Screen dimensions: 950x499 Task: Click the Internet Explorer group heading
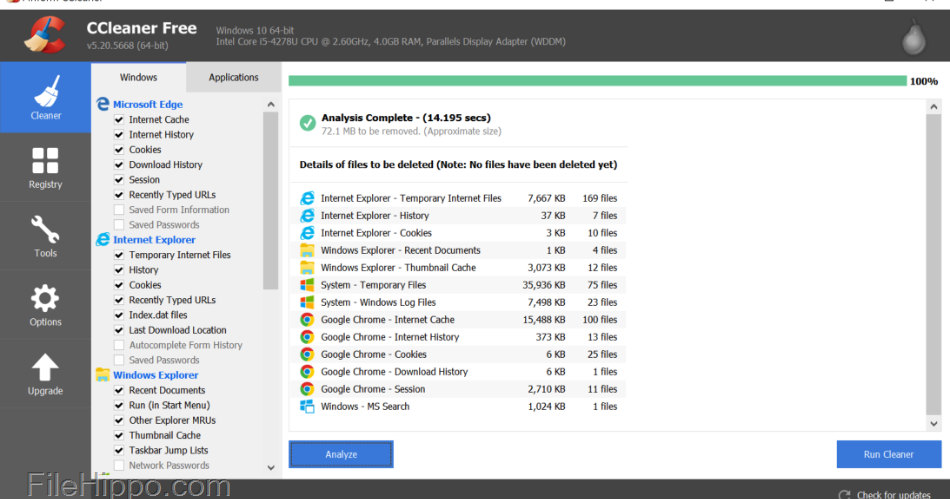(x=154, y=240)
